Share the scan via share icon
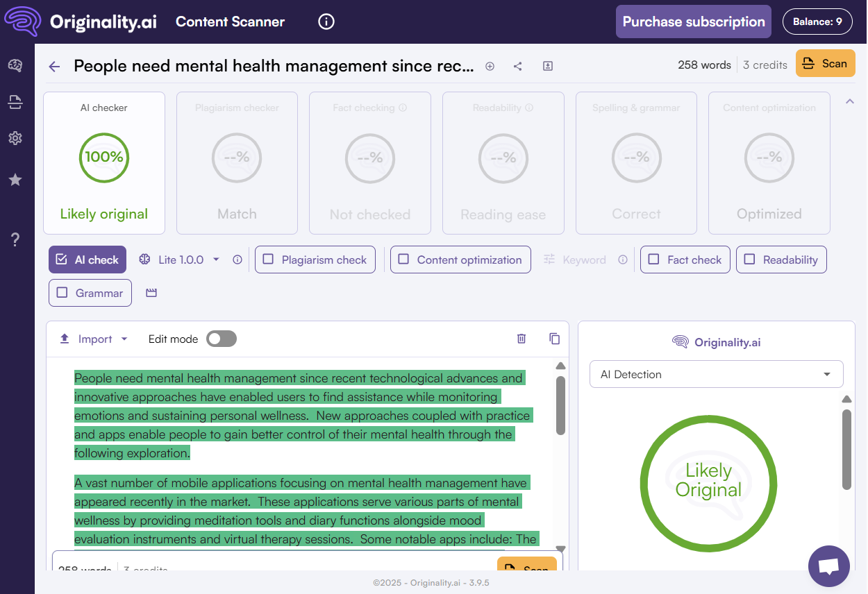Viewport: 868px width, 594px height. click(518, 66)
